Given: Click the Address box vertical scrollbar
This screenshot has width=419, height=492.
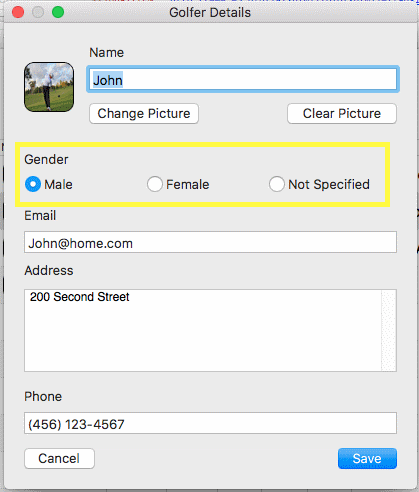Looking at the screenshot, I should coord(389,330).
